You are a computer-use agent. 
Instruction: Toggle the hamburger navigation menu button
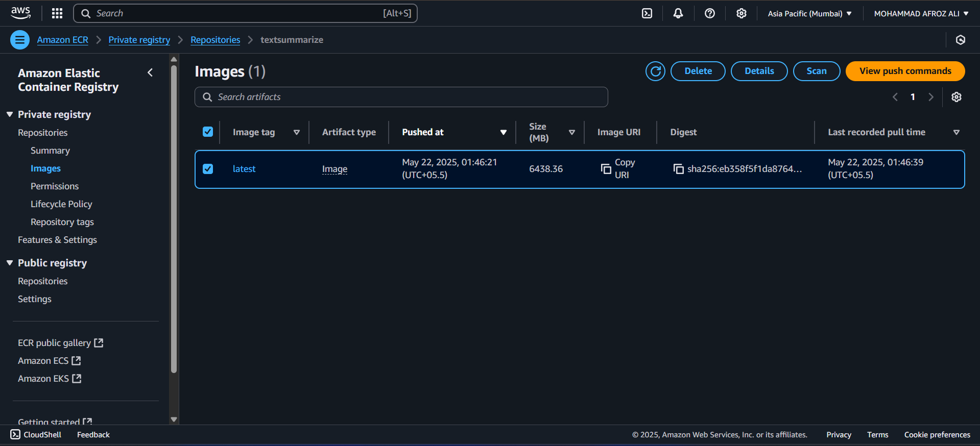coord(20,40)
